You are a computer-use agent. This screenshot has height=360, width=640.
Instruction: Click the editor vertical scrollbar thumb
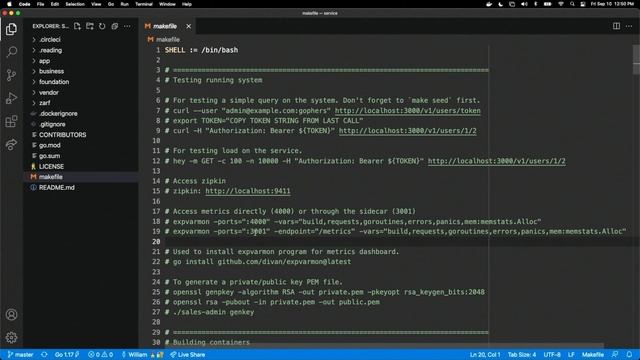coord(636,60)
